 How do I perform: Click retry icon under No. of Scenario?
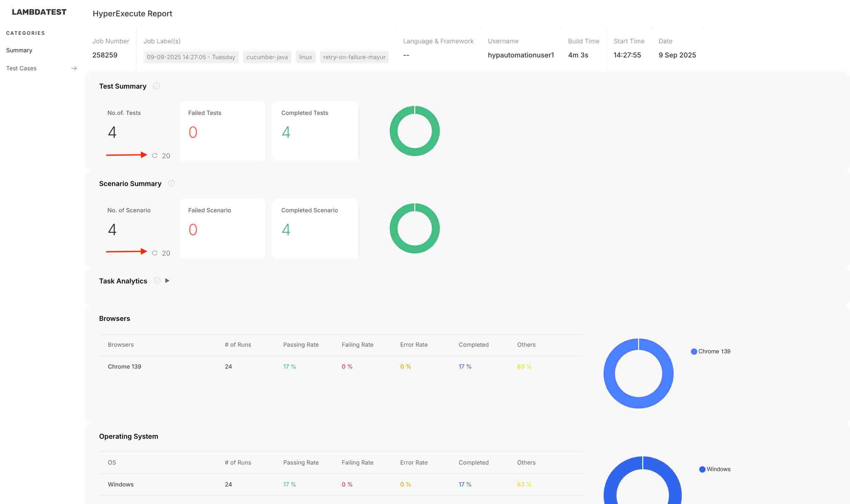[155, 253]
